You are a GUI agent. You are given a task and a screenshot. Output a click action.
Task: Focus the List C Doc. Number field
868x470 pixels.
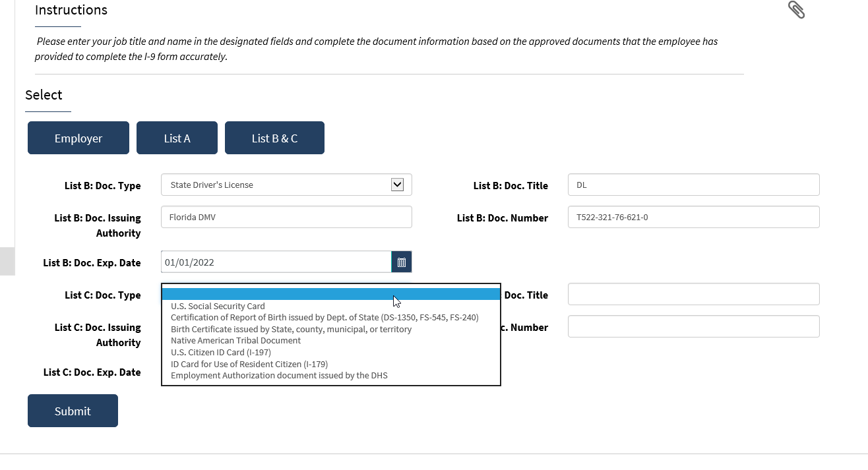coord(694,326)
